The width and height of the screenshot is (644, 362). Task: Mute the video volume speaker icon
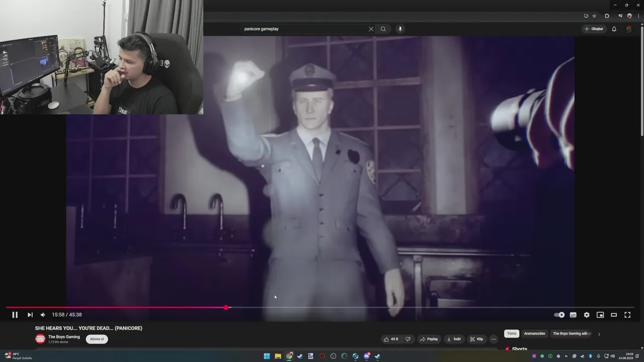pyautogui.click(x=43, y=315)
